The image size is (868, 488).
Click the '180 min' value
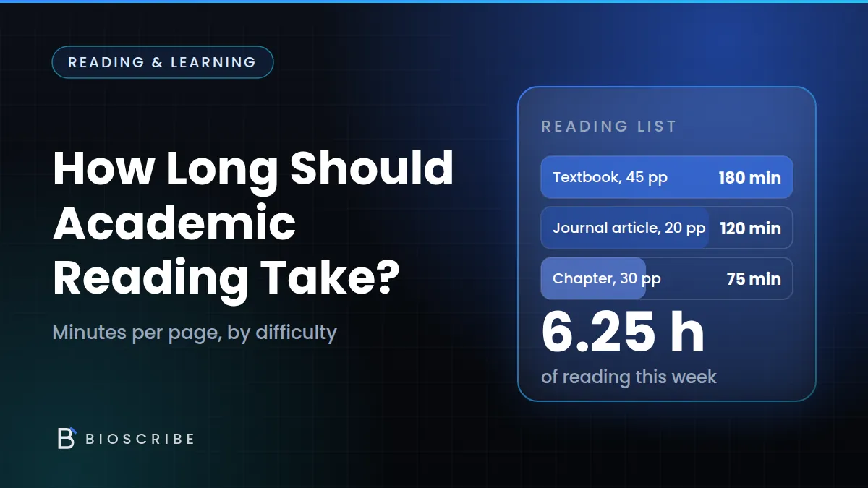tap(749, 177)
